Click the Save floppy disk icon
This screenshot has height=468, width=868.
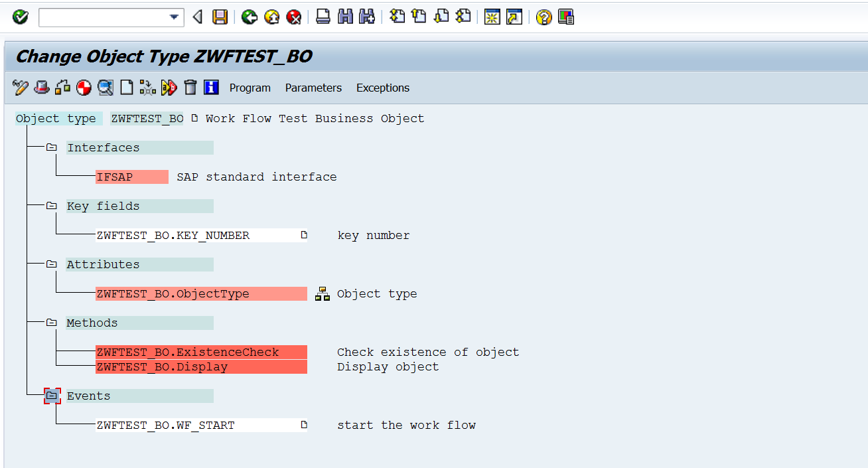pos(220,17)
